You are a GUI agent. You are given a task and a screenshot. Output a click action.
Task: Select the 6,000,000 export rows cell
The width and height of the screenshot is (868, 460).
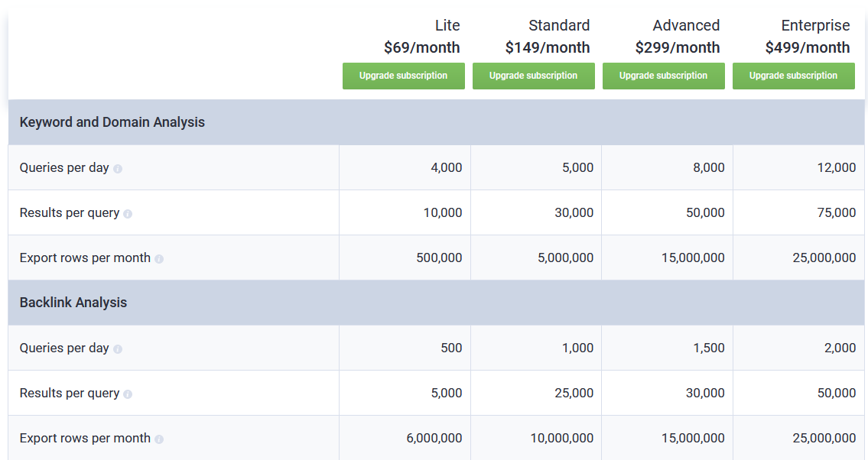click(x=434, y=438)
